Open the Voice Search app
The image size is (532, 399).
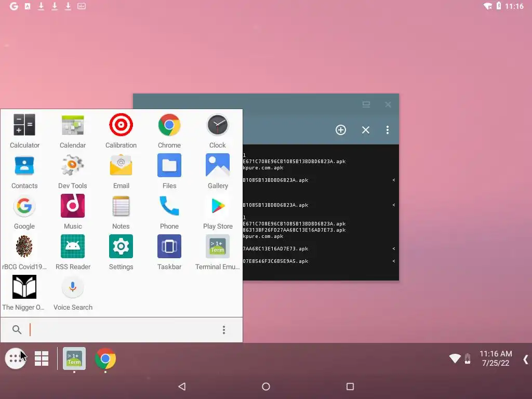coord(73,293)
